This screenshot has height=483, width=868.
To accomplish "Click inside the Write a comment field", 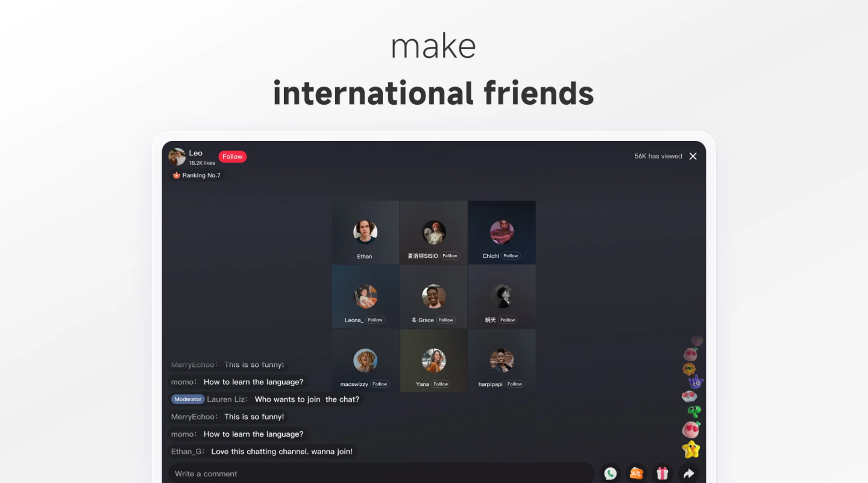I will point(380,473).
